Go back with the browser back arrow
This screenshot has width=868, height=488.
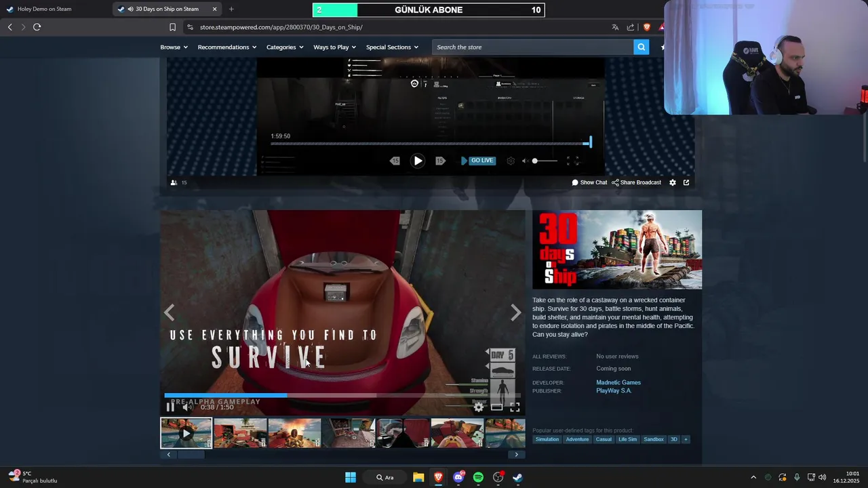9,27
